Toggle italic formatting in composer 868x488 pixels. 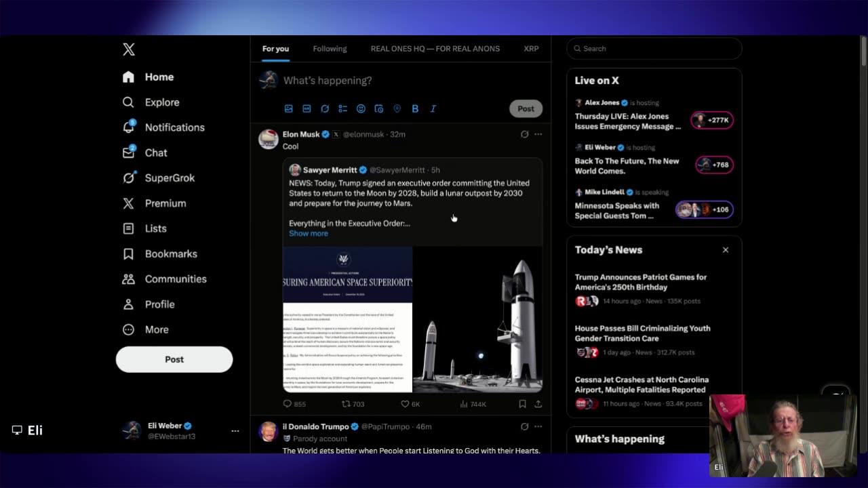[x=433, y=108]
